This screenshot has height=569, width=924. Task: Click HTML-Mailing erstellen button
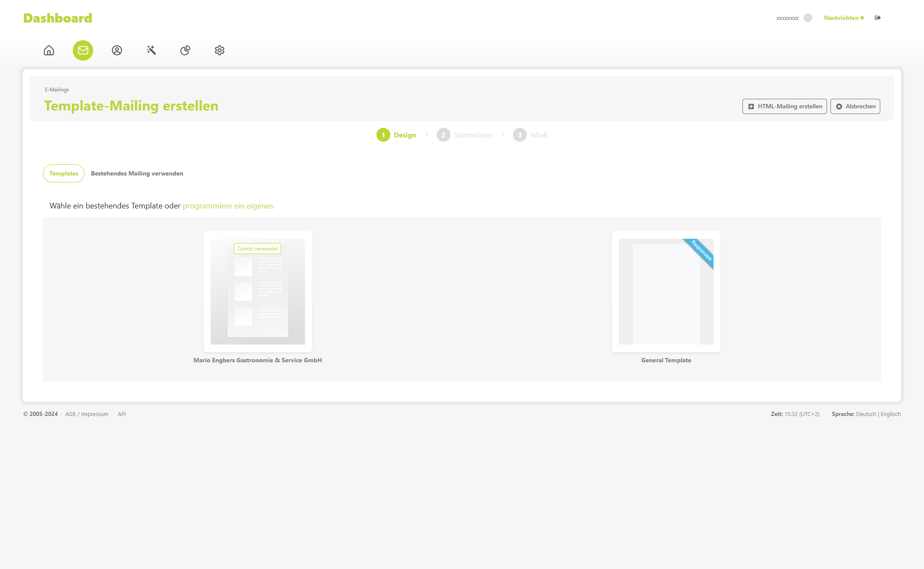click(785, 106)
